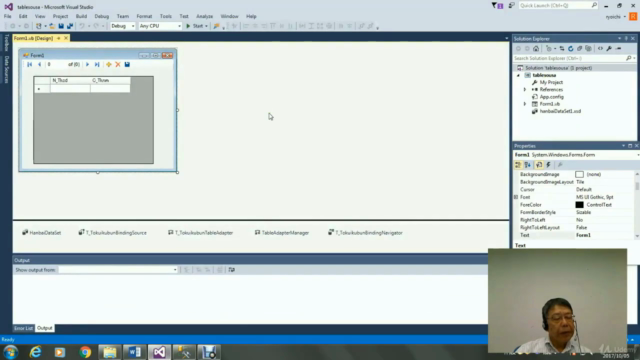This screenshot has width=640, height=360.
Task: Click Add New item on the form's navigator
Action: (x=109, y=64)
